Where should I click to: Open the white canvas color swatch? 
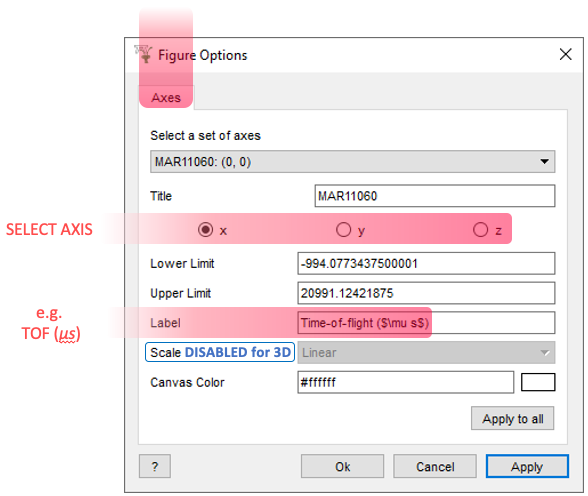538,382
